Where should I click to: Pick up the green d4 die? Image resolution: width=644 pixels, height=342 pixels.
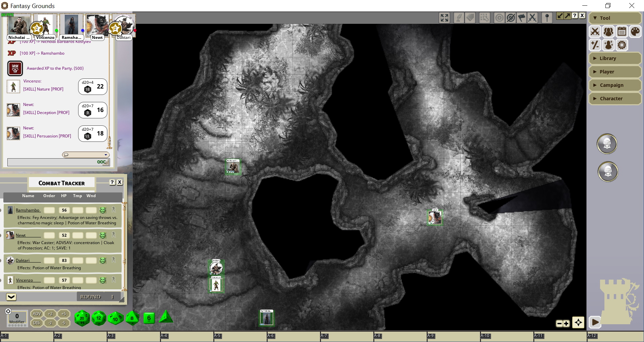coord(166,317)
